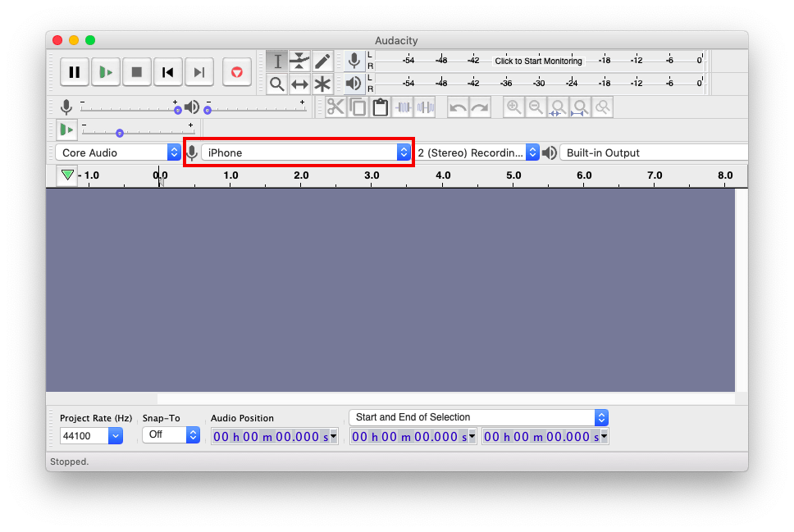Screen dimensions: 794x532
Task: Click the Pause playback button
Action: click(75, 72)
